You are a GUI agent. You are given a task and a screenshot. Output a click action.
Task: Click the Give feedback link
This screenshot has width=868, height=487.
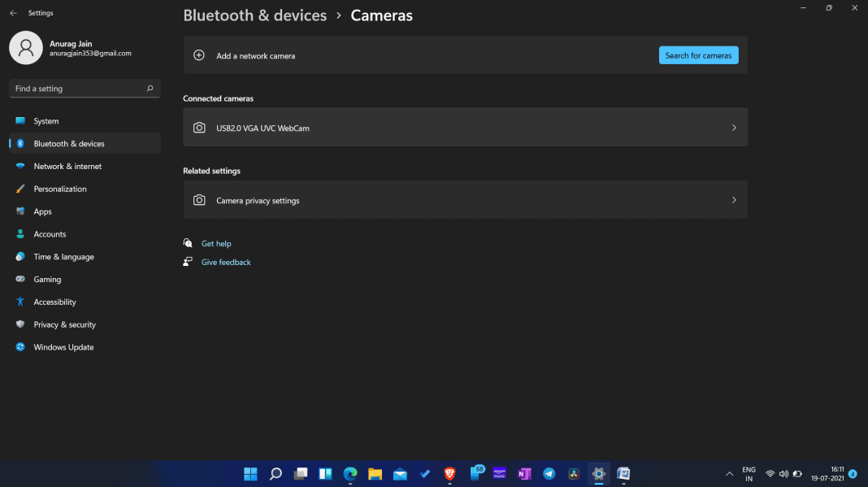click(226, 262)
